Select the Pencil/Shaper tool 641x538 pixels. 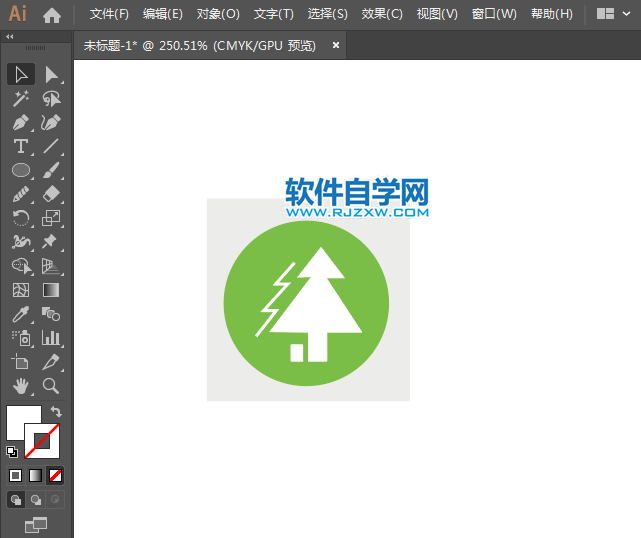(x=21, y=194)
